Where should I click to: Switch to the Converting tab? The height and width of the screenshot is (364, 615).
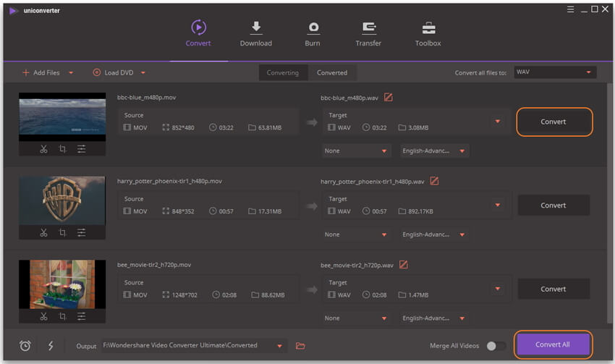point(283,72)
